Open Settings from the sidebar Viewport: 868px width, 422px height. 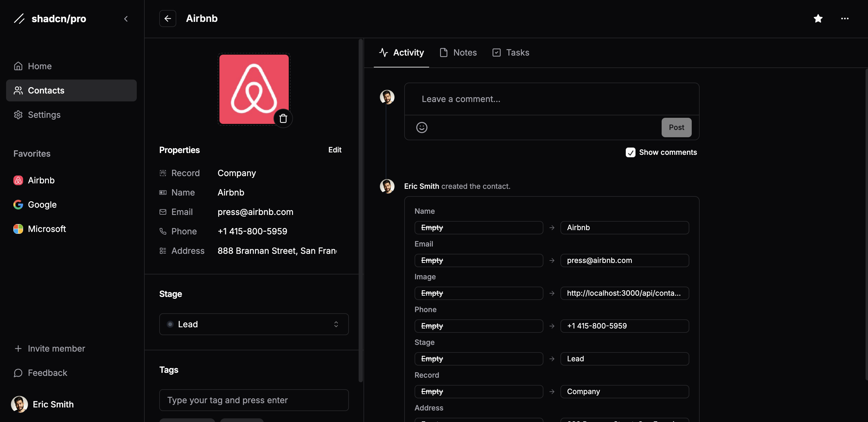71,115
